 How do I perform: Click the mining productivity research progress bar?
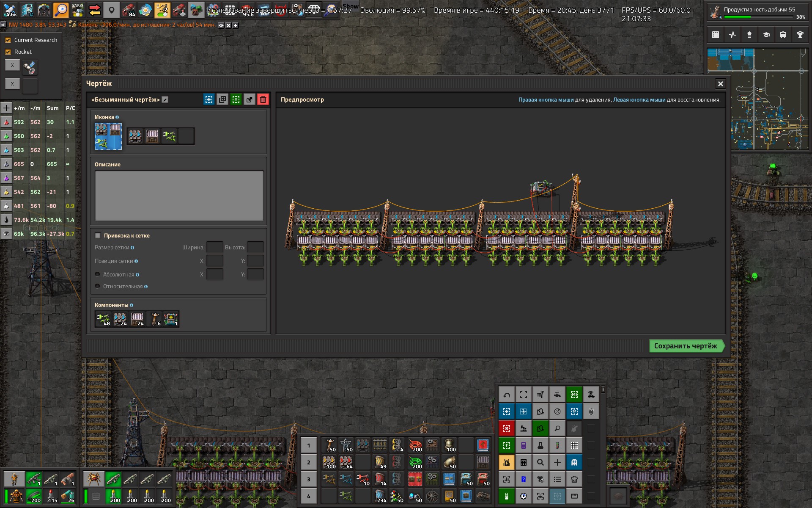click(758, 17)
